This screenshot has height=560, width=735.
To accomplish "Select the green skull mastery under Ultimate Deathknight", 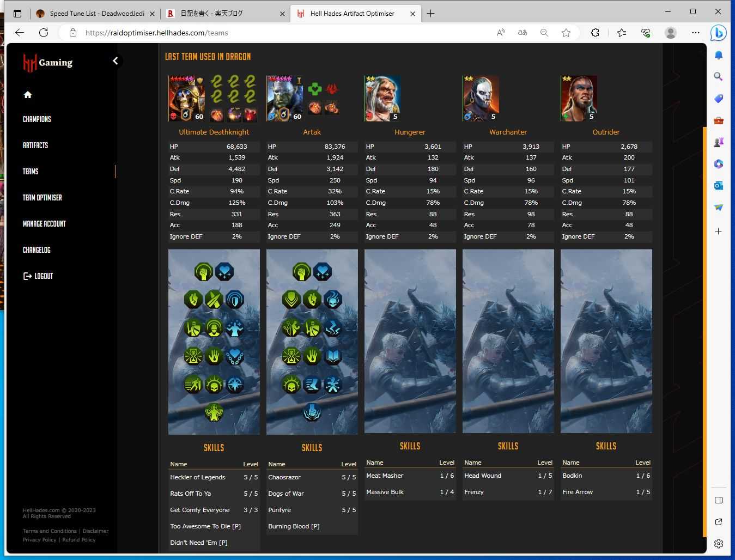I will [x=214, y=385].
